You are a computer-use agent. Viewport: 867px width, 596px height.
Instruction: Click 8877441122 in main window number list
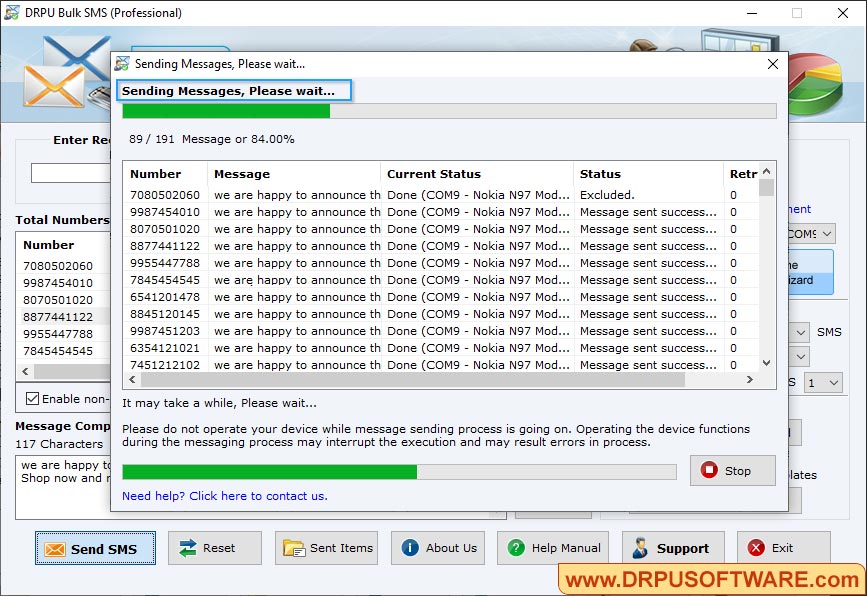click(x=58, y=317)
